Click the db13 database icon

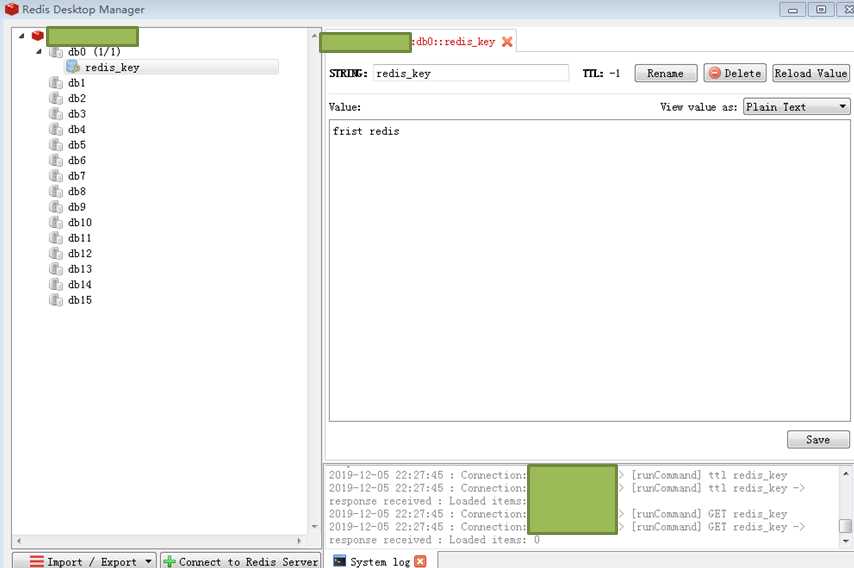56,269
